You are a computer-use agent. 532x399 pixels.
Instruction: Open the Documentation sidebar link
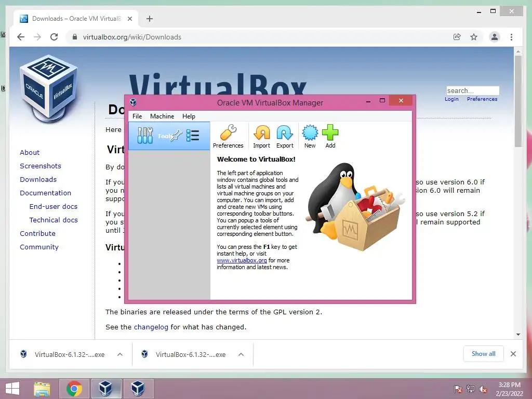pyautogui.click(x=46, y=193)
